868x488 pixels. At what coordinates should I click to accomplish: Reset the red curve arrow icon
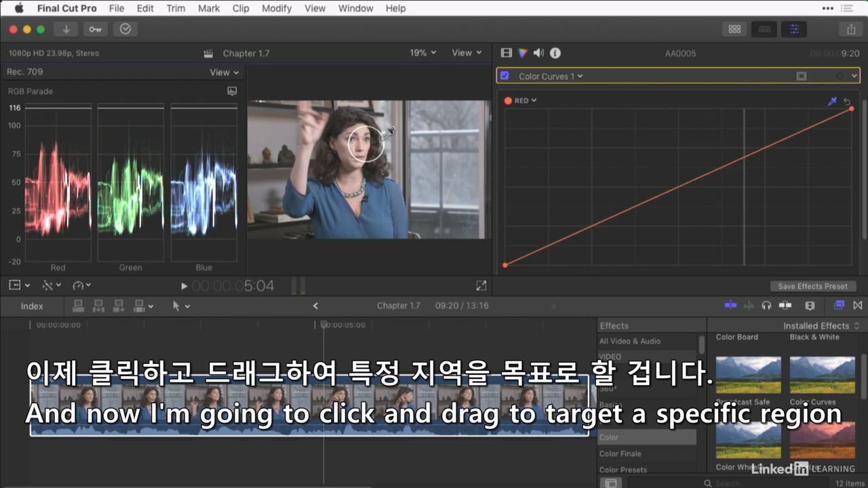click(x=847, y=101)
